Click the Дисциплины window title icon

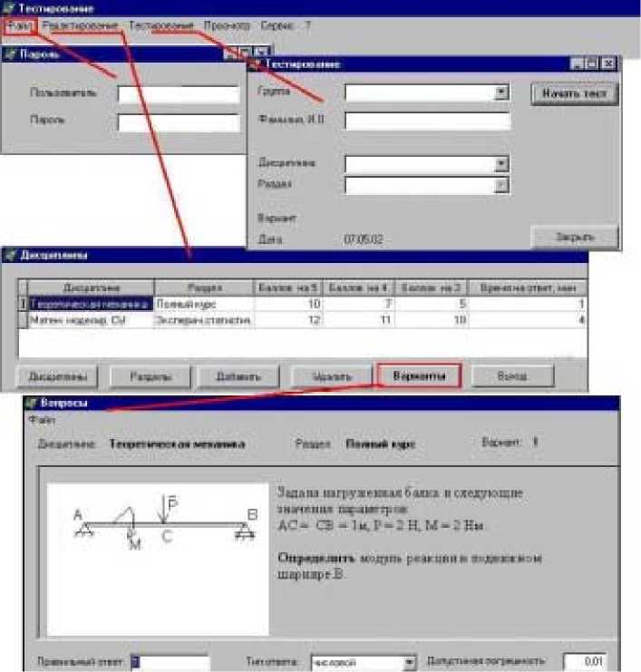10,256
